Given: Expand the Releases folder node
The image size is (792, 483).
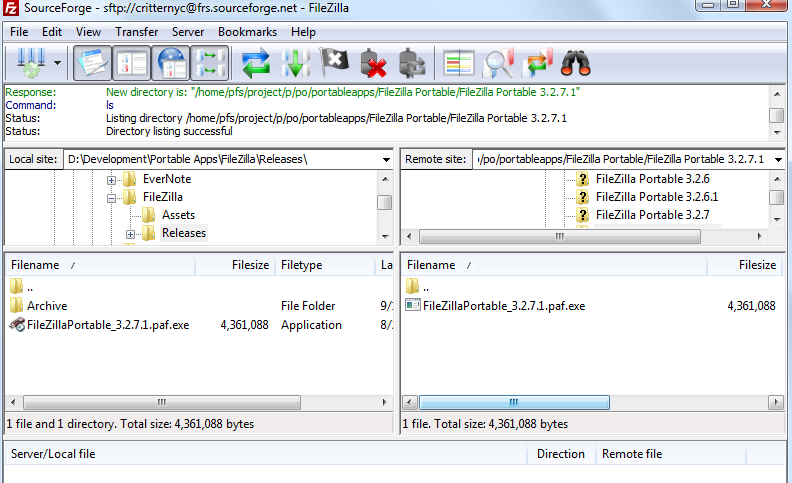Looking at the screenshot, I should click(x=130, y=234).
